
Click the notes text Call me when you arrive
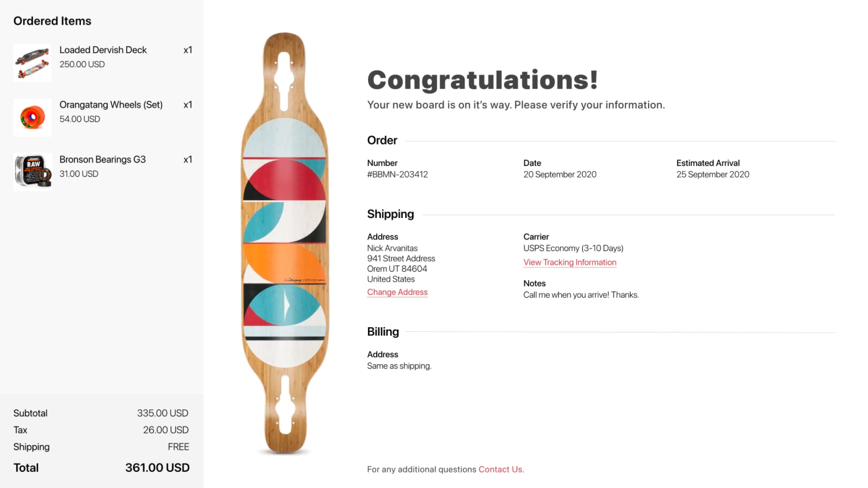tap(581, 295)
